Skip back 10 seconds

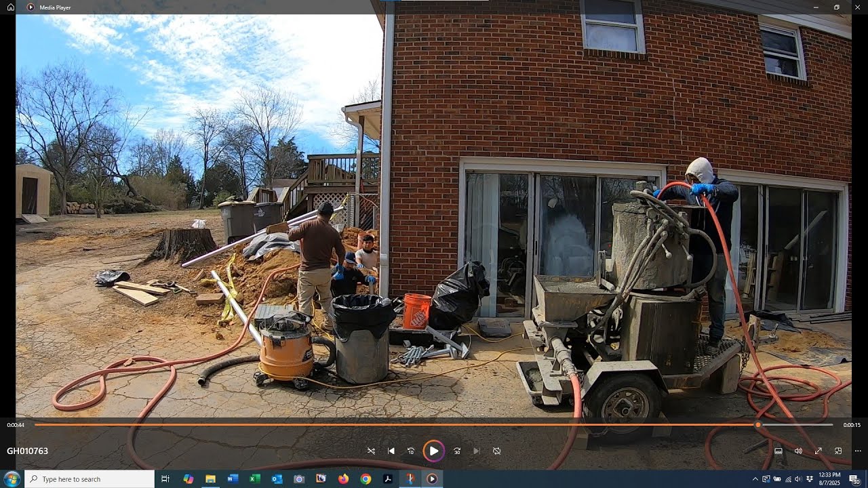point(411,451)
